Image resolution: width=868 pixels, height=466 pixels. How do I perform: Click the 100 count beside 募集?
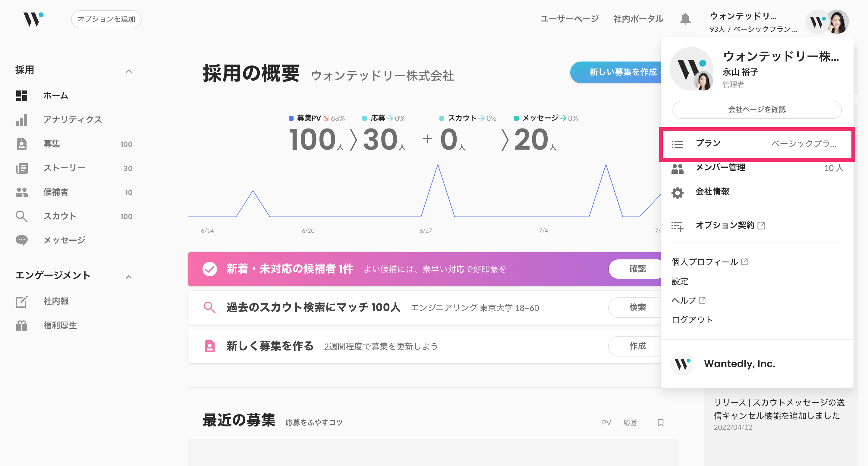click(126, 144)
